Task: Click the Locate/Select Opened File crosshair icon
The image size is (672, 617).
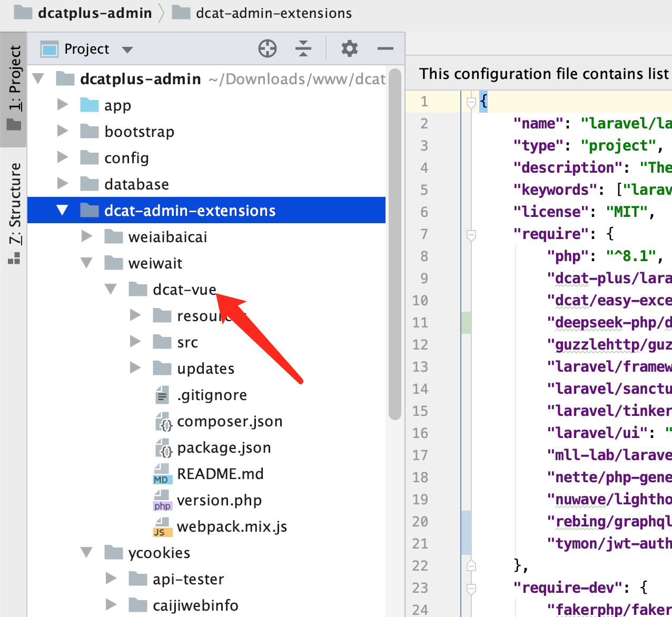Action: (268, 48)
